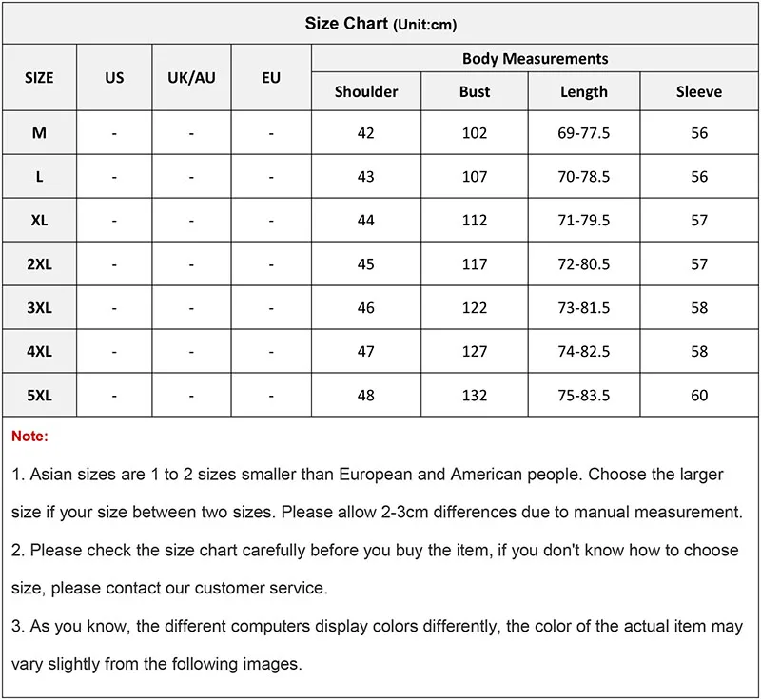The height and width of the screenshot is (700, 761).
Task: Select the Bust column header
Action: tap(474, 91)
